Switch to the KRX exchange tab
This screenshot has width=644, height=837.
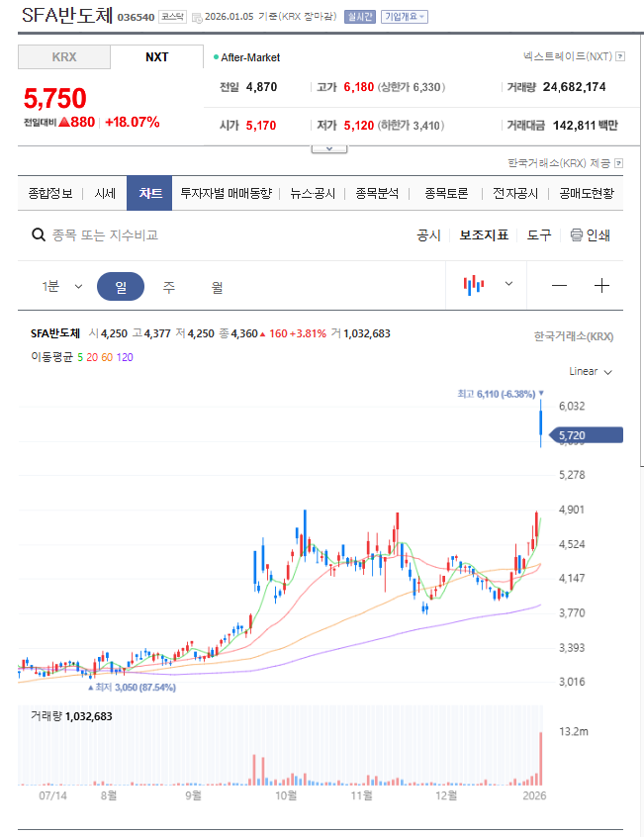(x=64, y=57)
